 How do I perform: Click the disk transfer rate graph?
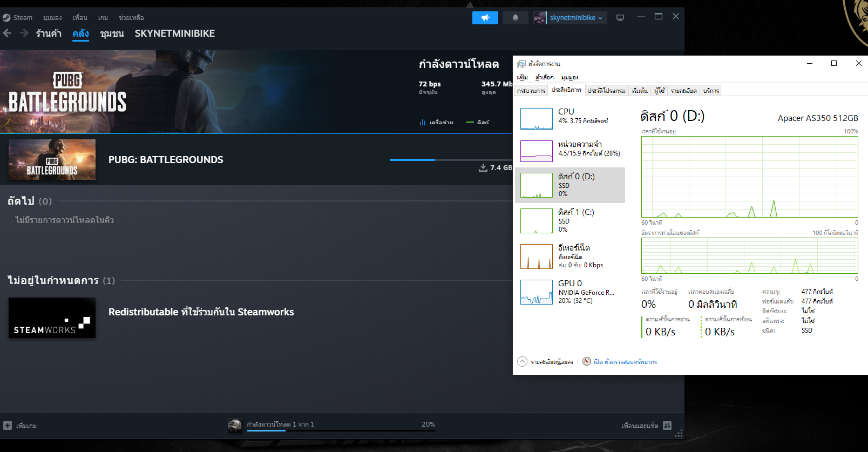click(749, 255)
